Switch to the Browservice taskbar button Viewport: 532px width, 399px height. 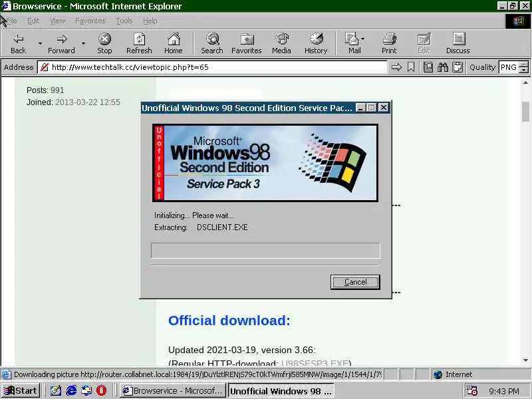[173, 390]
